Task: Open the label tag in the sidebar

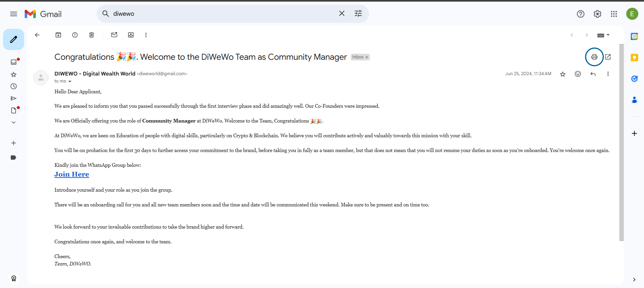Action: pos(13,157)
